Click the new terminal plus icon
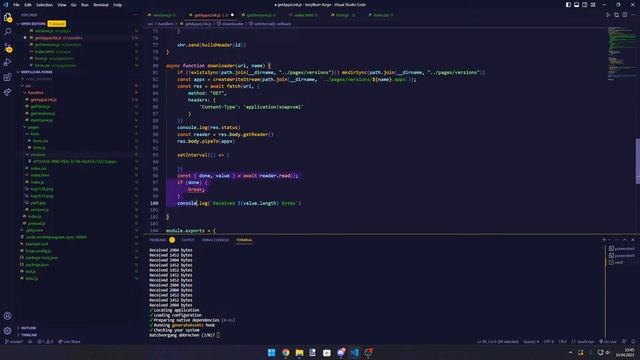This screenshot has width=640, height=360. point(604,240)
